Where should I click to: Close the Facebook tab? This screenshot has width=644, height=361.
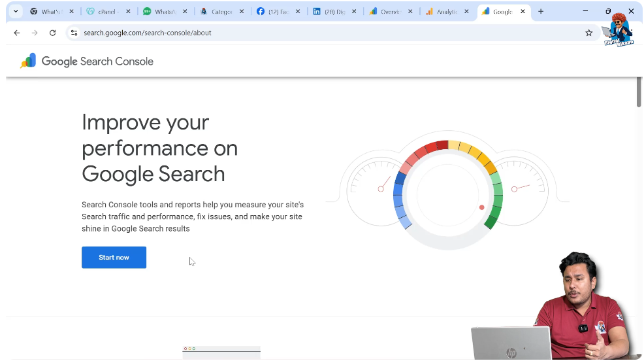[298, 12]
